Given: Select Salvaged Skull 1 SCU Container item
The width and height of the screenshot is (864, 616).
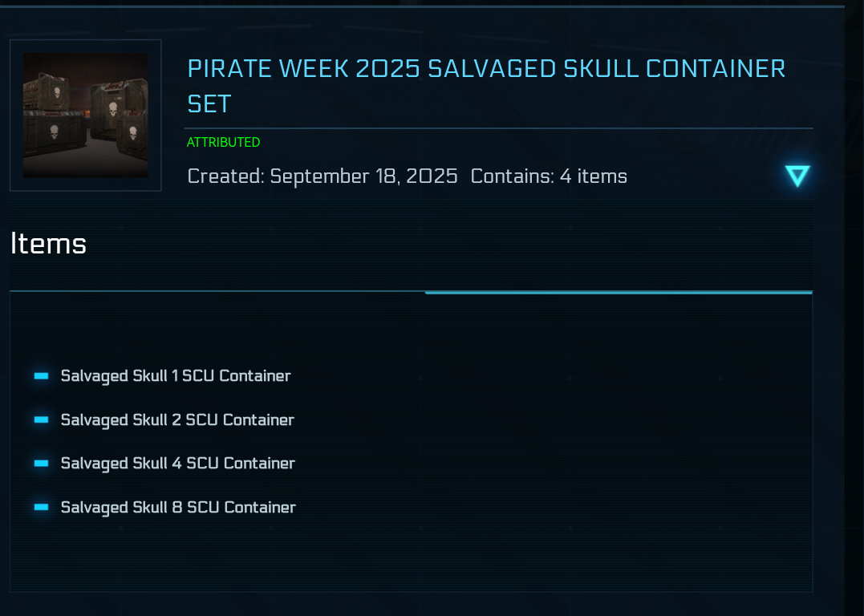Looking at the screenshot, I should click(x=176, y=375).
